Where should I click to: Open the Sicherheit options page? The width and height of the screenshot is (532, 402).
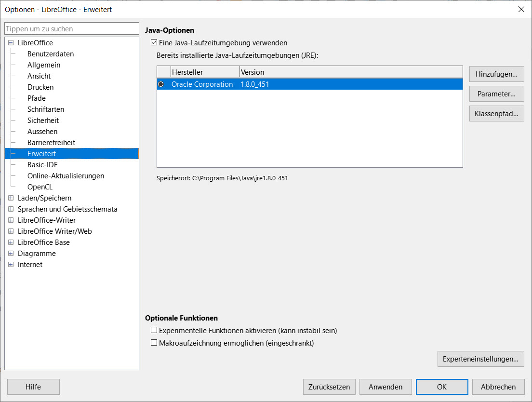[x=43, y=121]
